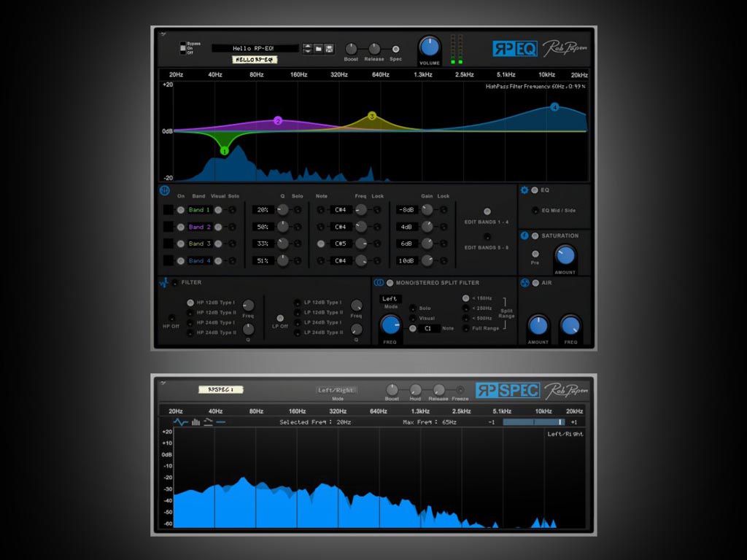The height and width of the screenshot is (560, 747).
Task: Click the blue bands section icon
Action: [x=164, y=191]
